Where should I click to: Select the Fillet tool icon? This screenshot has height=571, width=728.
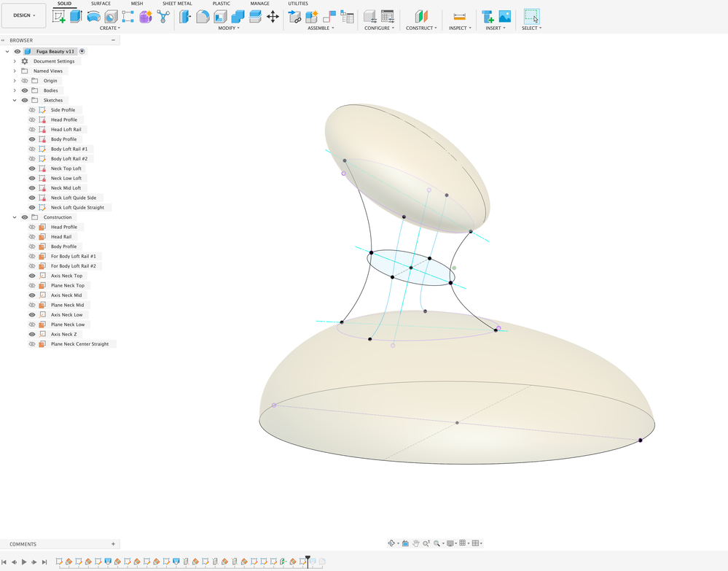click(203, 17)
